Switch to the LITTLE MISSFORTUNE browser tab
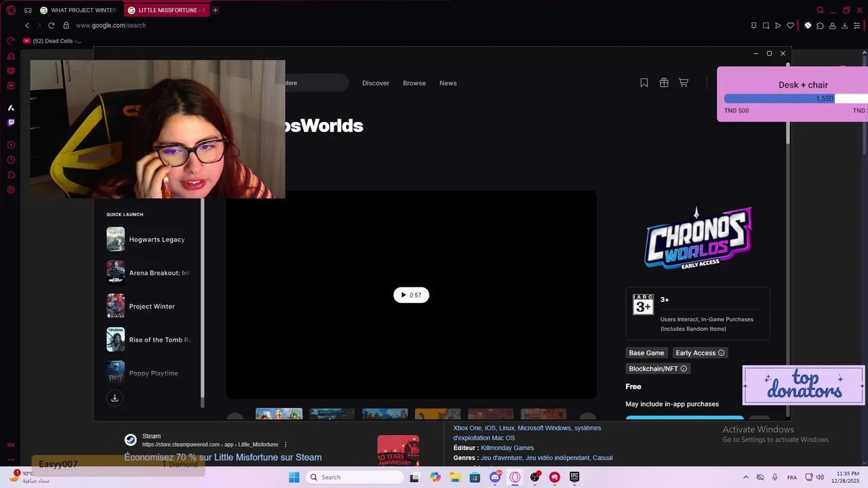This screenshot has height=488, width=868. 165,10
